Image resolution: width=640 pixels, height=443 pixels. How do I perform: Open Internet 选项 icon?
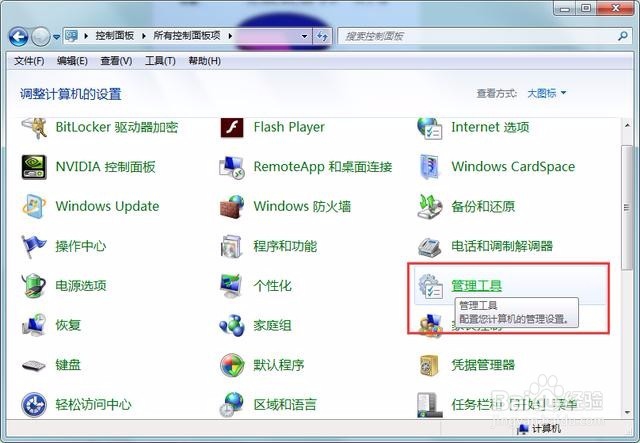(429, 128)
